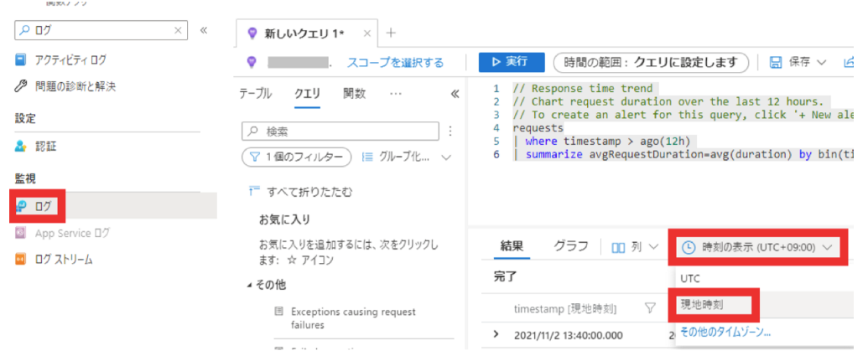Collapse the query side pane
868x356 pixels.
coord(455,94)
